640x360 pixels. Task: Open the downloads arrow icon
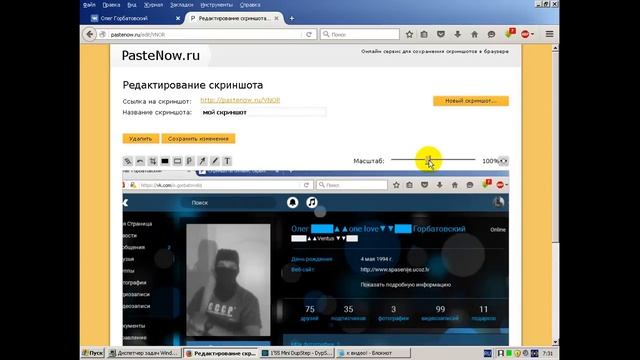[x=458, y=35]
